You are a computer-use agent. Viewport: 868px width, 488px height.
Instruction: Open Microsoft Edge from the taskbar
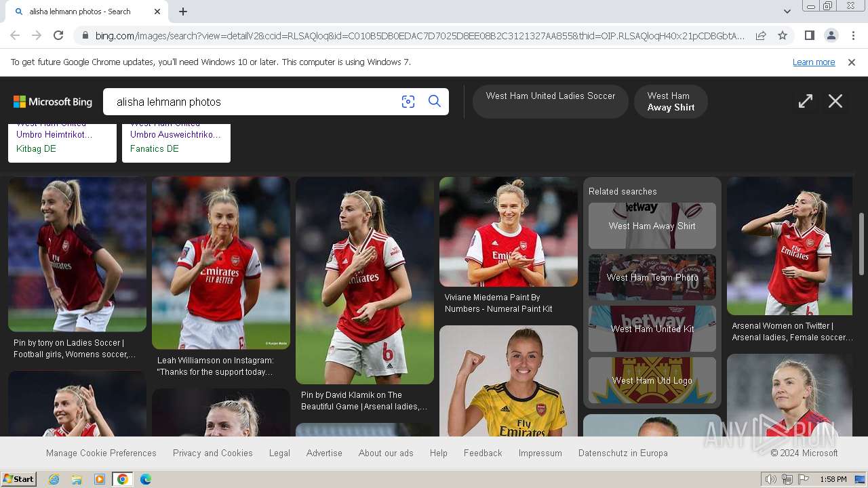point(146,479)
